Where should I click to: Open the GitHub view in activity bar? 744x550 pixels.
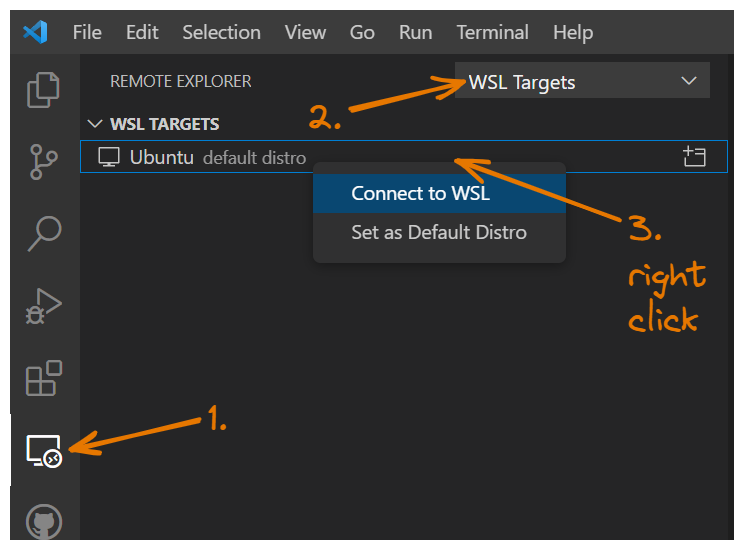point(44,522)
